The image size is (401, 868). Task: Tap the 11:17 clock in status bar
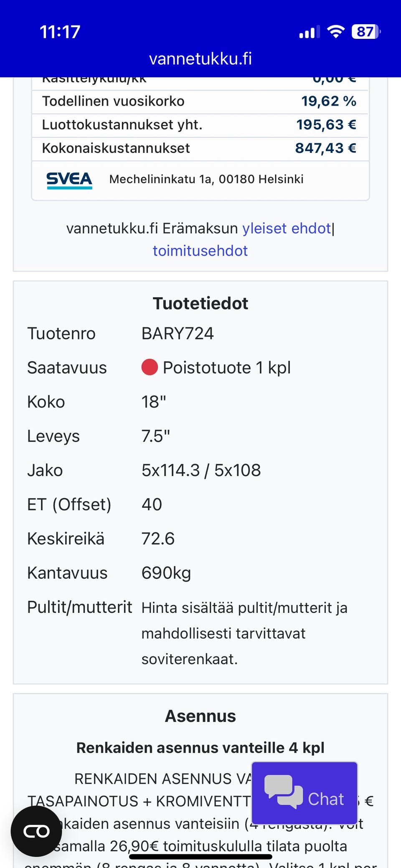60,32
